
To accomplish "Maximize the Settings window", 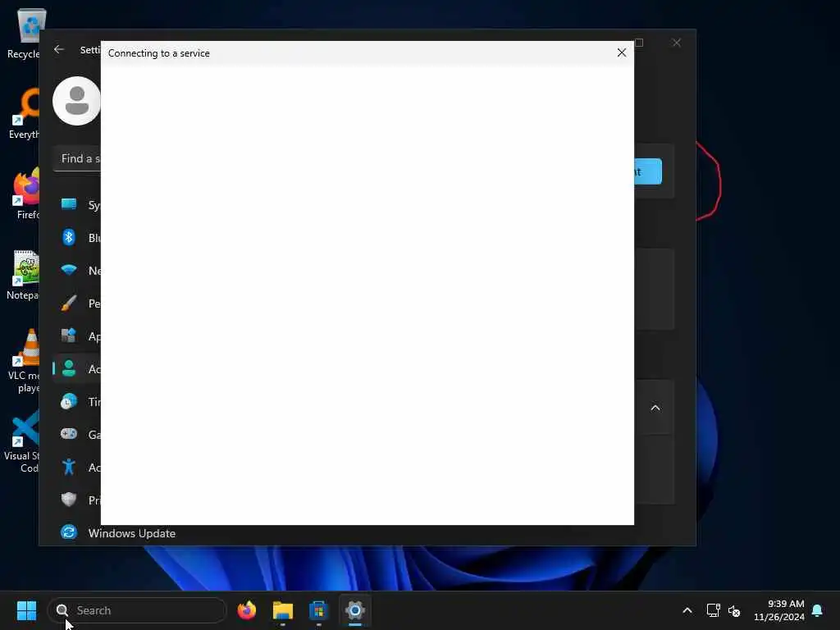I will [638, 43].
